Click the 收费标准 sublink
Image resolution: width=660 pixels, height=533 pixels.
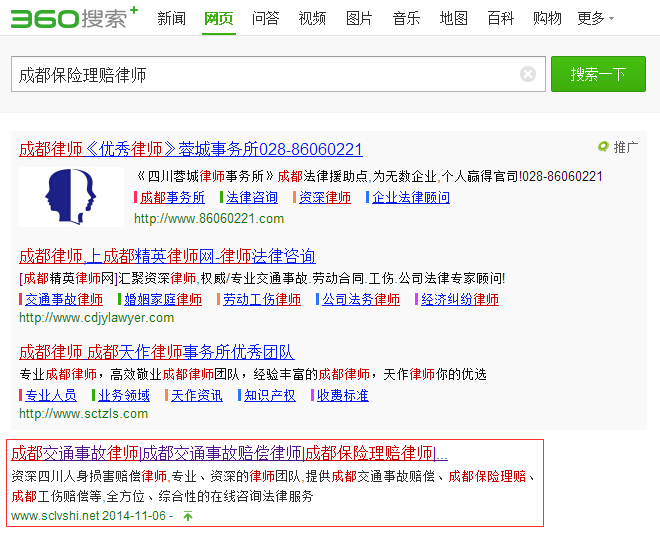[342, 395]
